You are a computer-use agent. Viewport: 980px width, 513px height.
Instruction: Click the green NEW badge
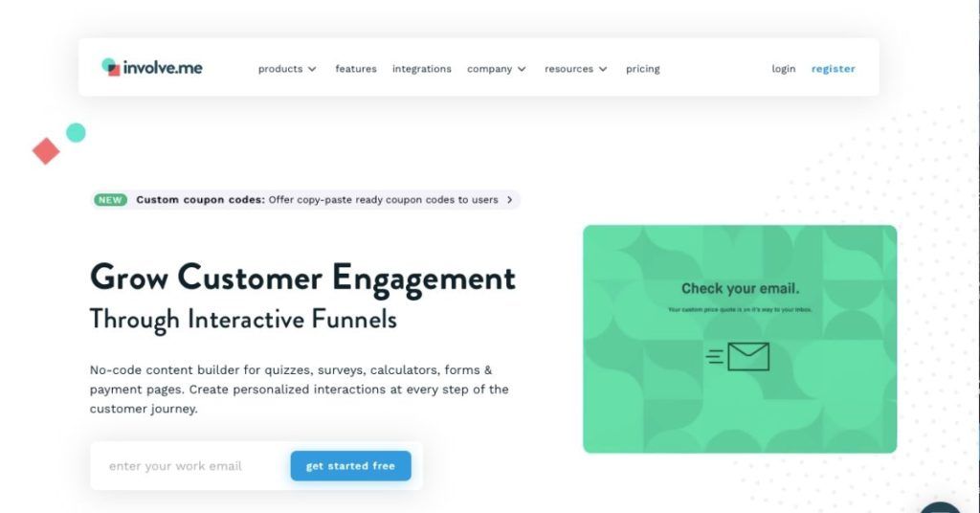[110, 200]
